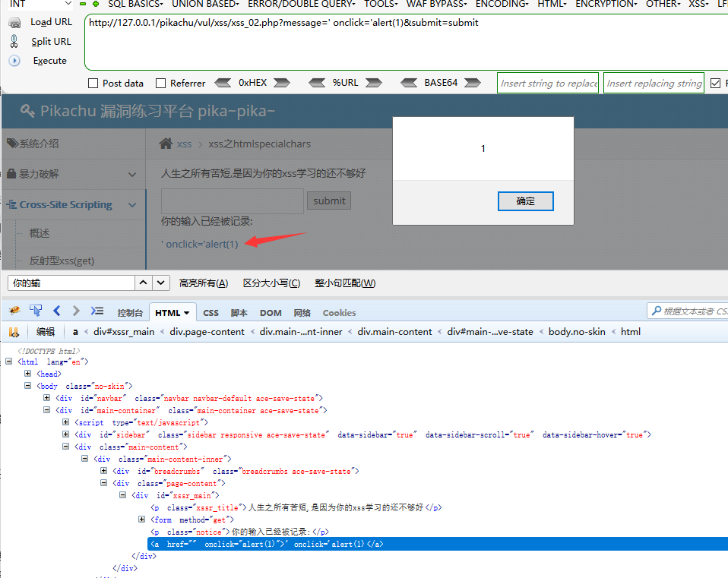The image size is (728, 578).
Task: Switch to the CSS tab
Action: point(210,313)
